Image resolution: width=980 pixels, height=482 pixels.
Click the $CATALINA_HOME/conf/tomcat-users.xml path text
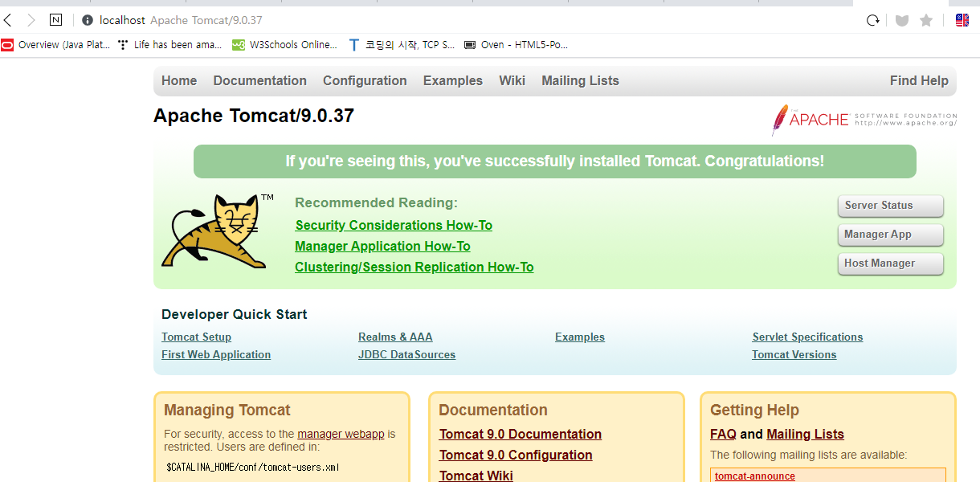pos(253,467)
